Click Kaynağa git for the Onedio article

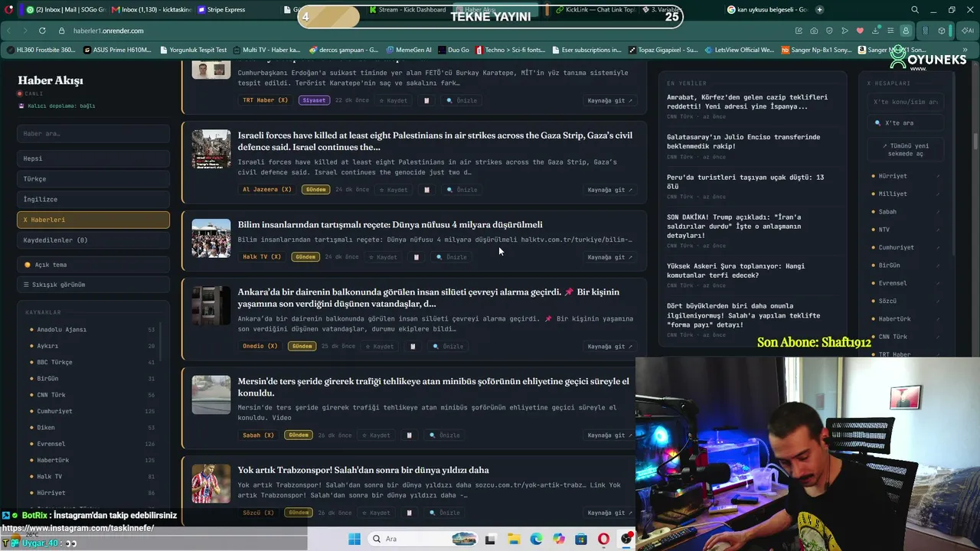(610, 347)
